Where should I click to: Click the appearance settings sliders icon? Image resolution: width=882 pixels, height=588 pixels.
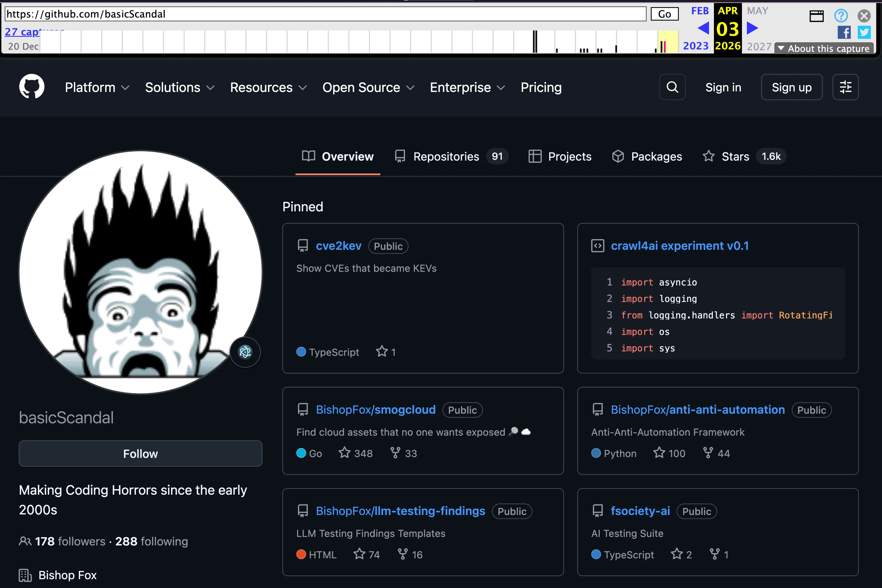pyautogui.click(x=845, y=87)
